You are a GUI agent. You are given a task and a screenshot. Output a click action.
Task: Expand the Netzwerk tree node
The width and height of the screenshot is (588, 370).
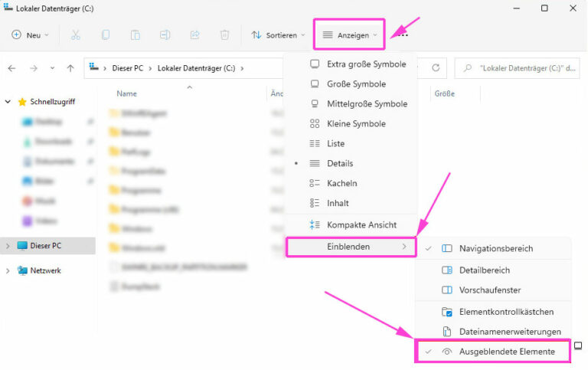(8, 270)
